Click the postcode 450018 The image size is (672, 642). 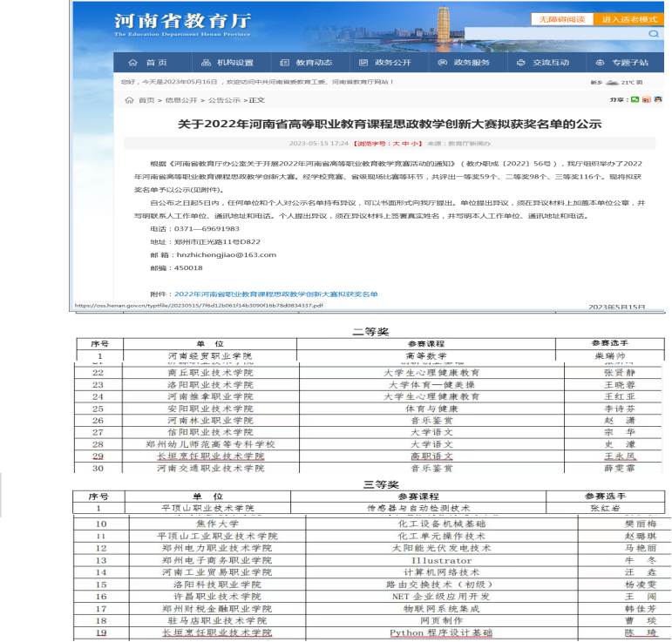pos(188,267)
